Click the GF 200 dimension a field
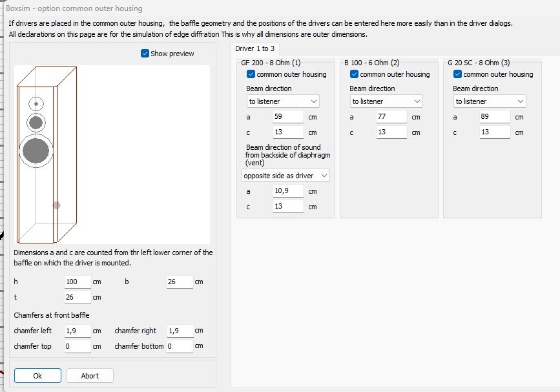The image size is (560, 392). pyautogui.click(x=288, y=117)
